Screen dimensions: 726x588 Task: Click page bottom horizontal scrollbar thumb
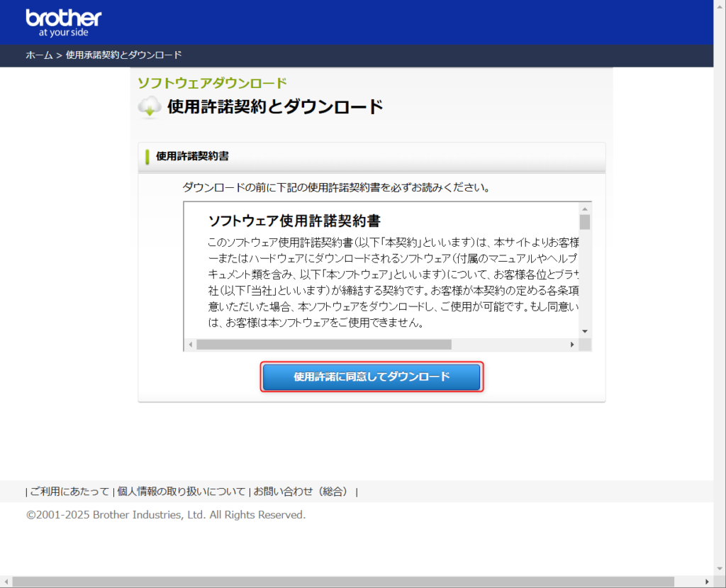click(343, 582)
